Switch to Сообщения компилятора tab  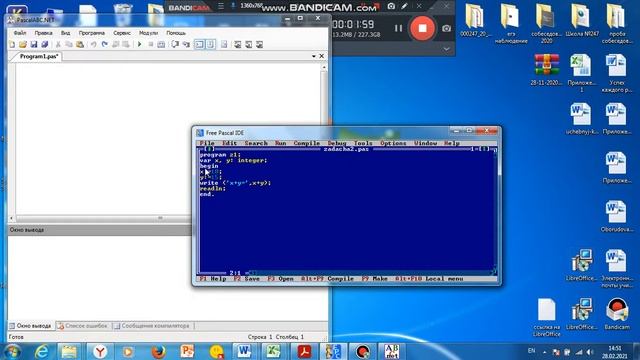[152, 326]
